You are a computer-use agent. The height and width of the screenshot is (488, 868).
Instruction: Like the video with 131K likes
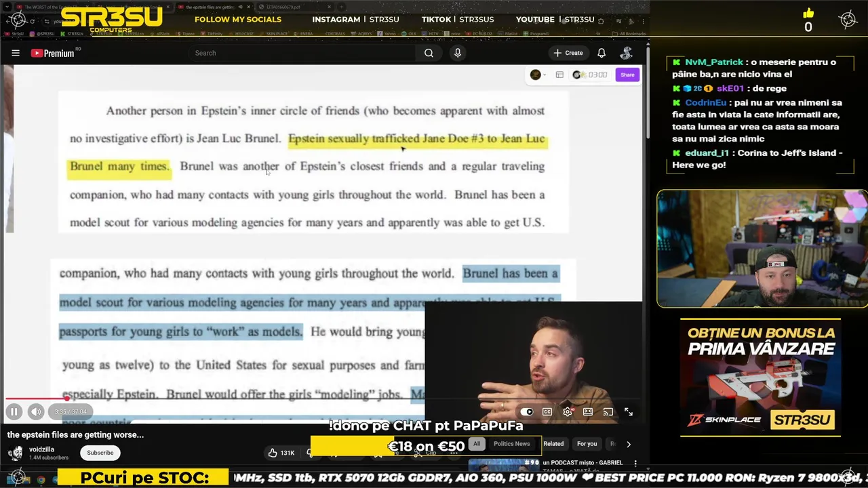(x=282, y=453)
